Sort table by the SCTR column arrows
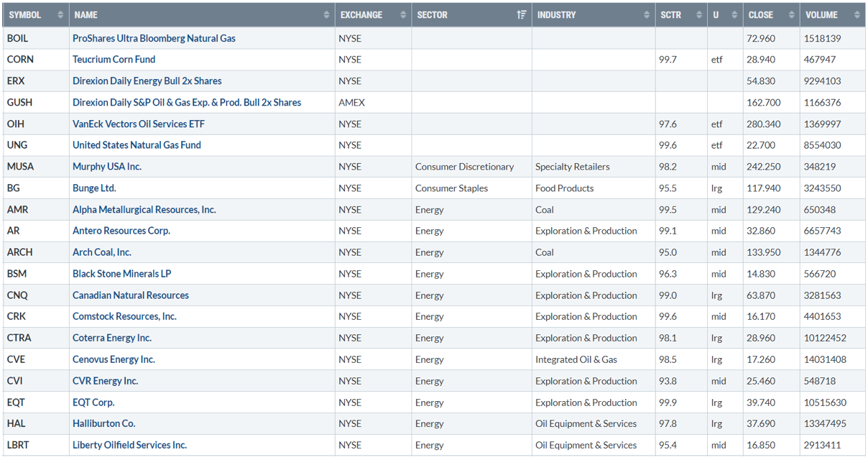The image size is (868, 460). tap(698, 15)
